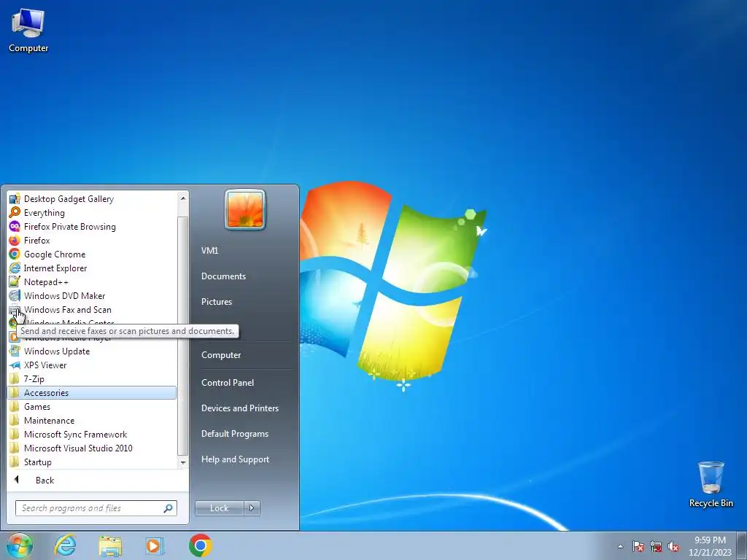
Task: Click the Action Center flag tray icon
Action: coord(638,546)
